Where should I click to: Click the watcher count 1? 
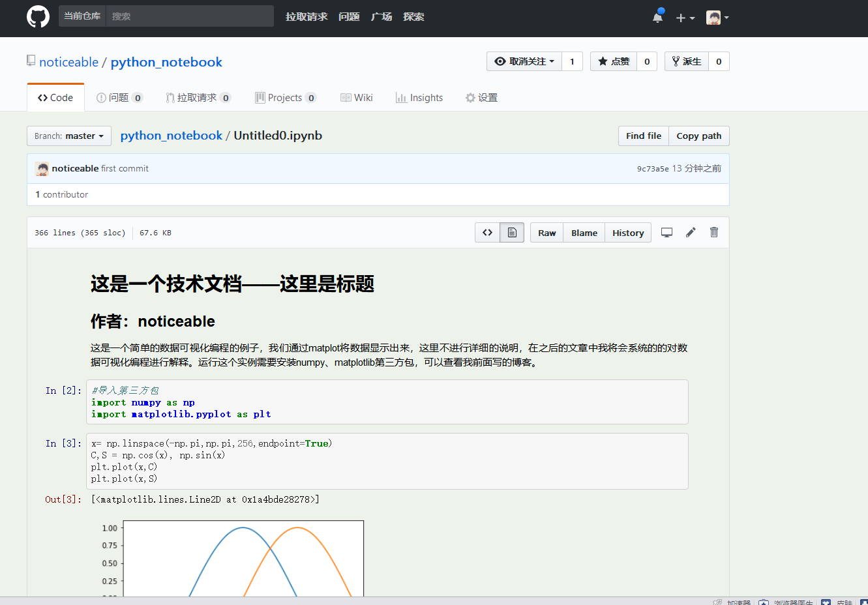tap(572, 61)
